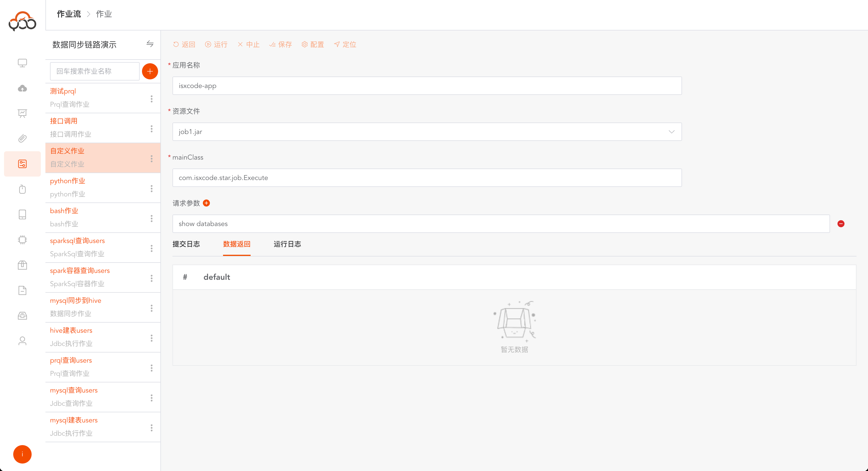The width and height of the screenshot is (868, 471).
Task: Add a request parameter with plus icon
Action: click(x=207, y=203)
